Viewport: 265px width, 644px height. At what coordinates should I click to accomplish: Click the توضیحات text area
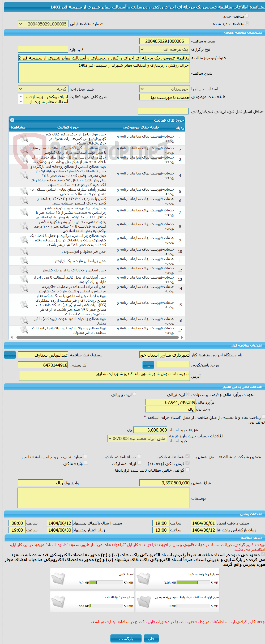point(104,498)
